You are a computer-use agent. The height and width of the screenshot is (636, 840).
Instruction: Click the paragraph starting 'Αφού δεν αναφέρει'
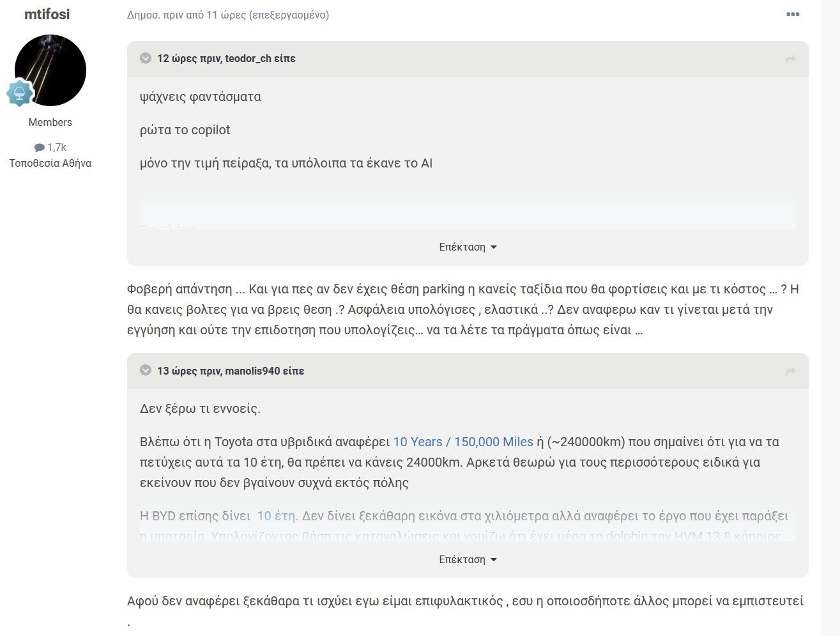pos(465,611)
